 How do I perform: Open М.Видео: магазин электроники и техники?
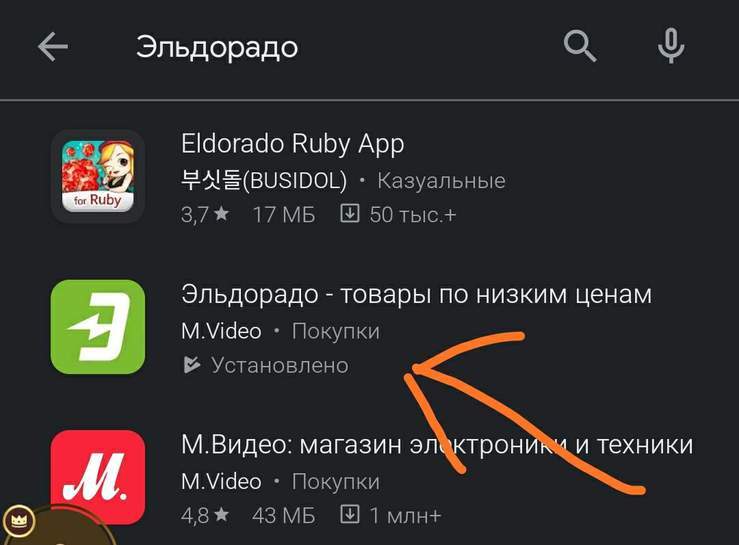(437, 445)
